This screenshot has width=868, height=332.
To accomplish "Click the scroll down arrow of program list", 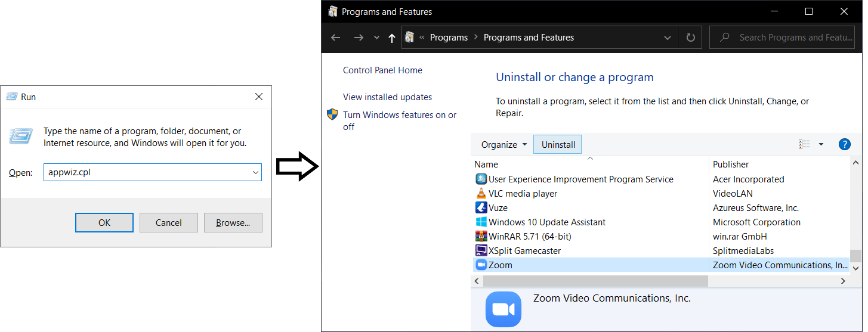I will click(855, 269).
